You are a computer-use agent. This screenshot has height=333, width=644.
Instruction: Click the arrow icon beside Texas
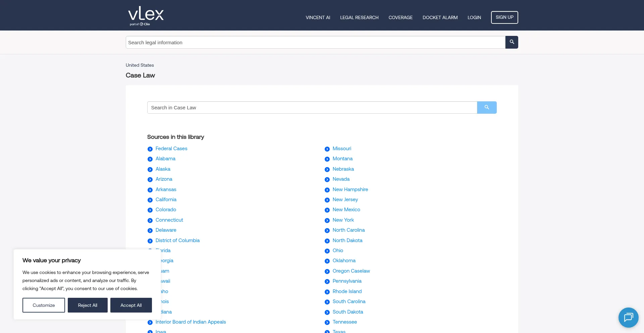pos(327,331)
